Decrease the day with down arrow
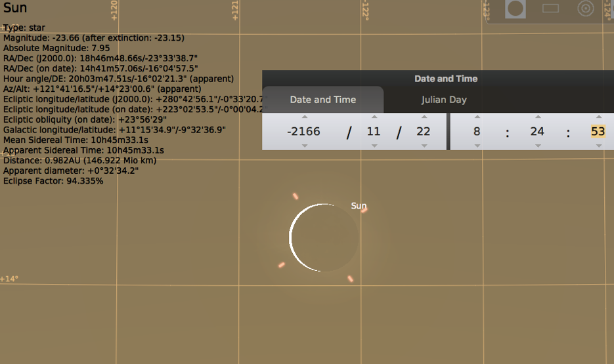614x364 pixels. [424, 146]
